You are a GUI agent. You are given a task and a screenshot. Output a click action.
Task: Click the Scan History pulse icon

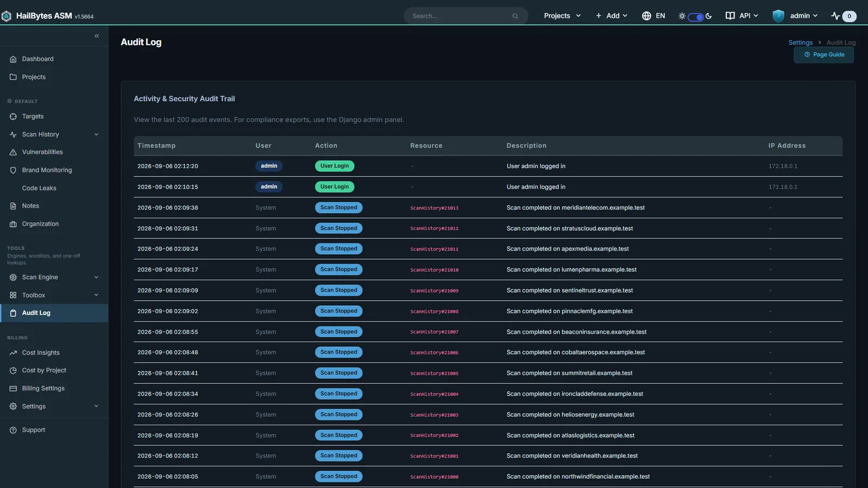13,134
